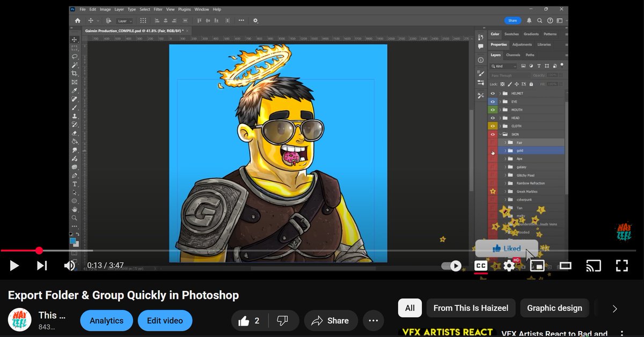Toggle the autoplay switch
The image size is (644, 337).
pyautogui.click(x=451, y=266)
